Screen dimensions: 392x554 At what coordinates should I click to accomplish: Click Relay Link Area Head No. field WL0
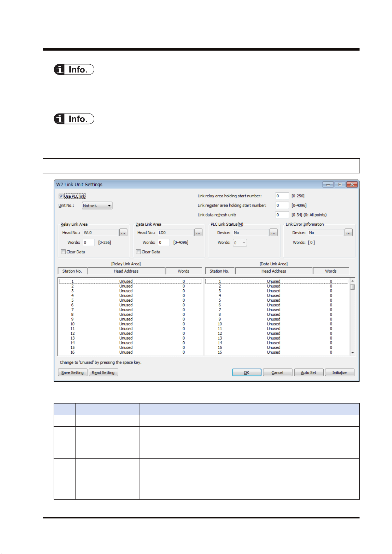click(x=100, y=233)
